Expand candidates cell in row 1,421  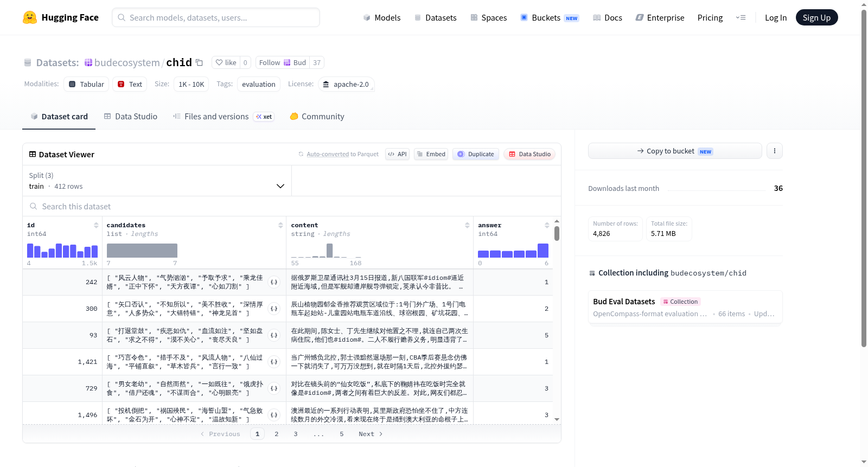click(x=274, y=362)
